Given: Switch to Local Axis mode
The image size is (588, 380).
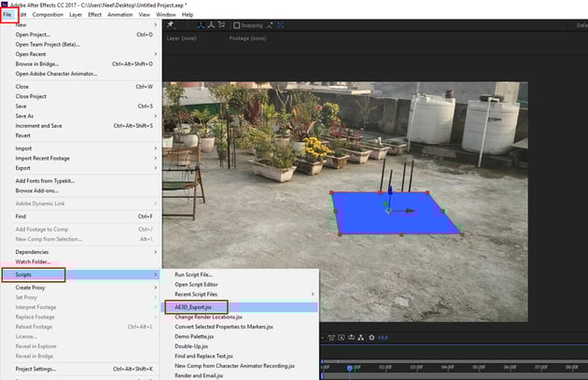Looking at the screenshot, I should [201, 25].
